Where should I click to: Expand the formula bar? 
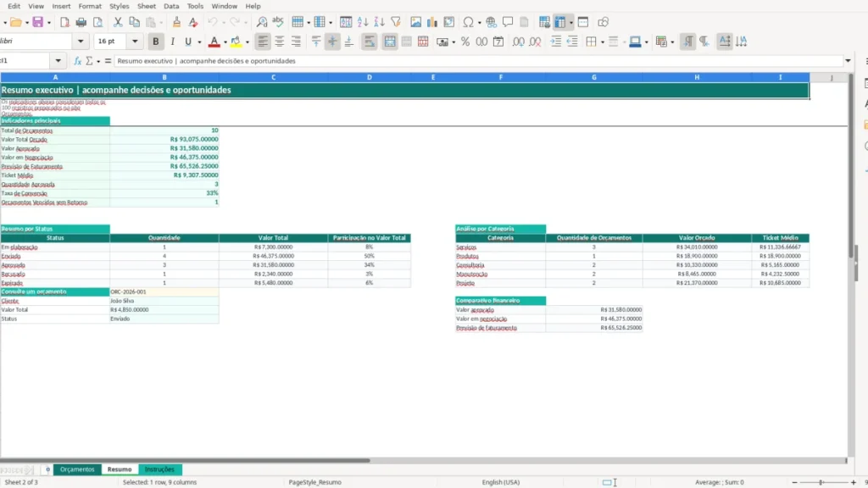coord(848,61)
